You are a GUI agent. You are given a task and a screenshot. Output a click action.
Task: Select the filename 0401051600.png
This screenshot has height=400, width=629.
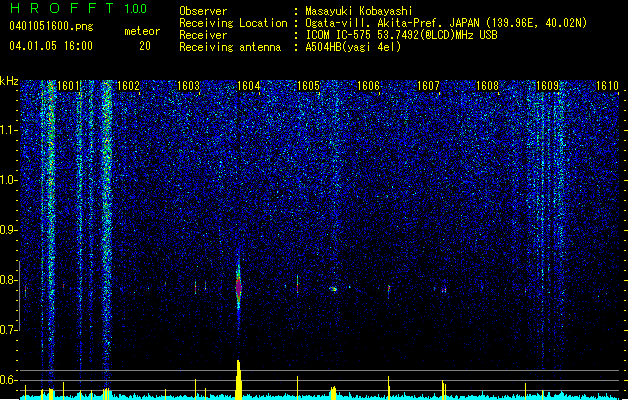pyautogui.click(x=51, y=27)
